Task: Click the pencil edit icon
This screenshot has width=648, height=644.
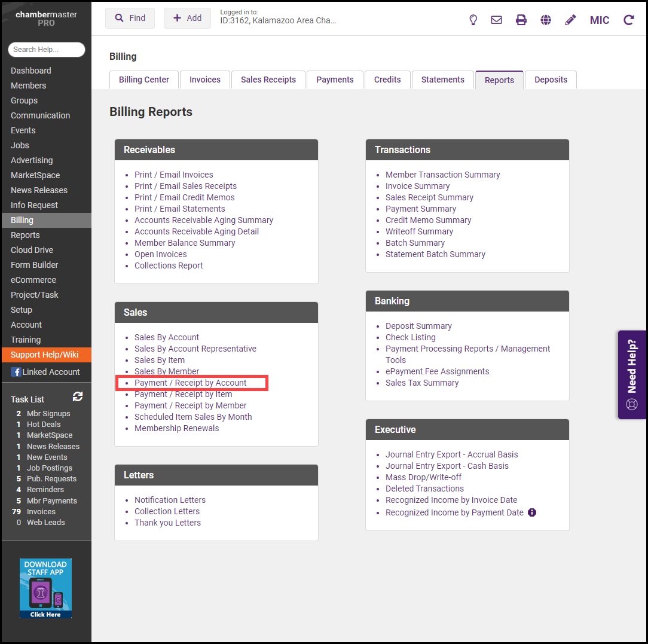Action: (570, 20)
